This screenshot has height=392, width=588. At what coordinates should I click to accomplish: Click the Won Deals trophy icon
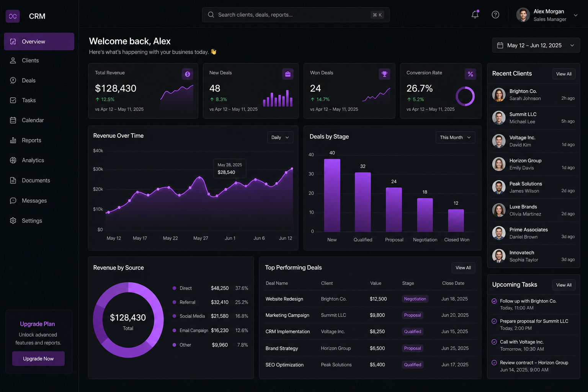(384, 74)
